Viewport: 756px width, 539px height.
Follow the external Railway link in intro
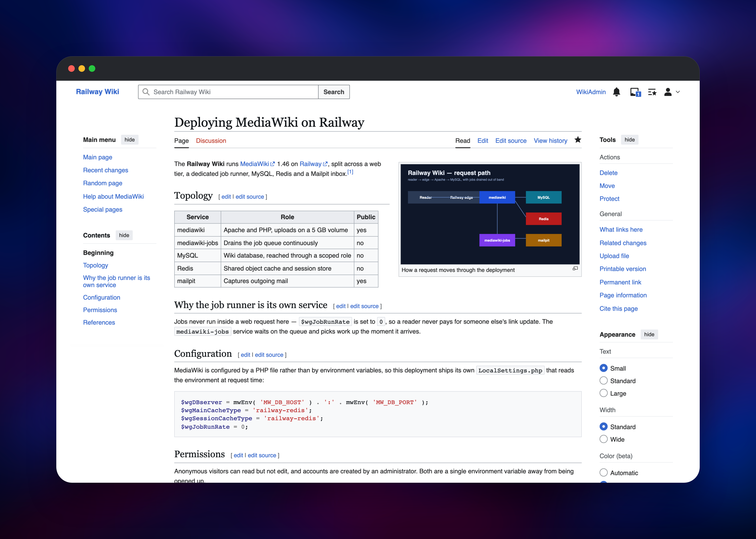314,164
